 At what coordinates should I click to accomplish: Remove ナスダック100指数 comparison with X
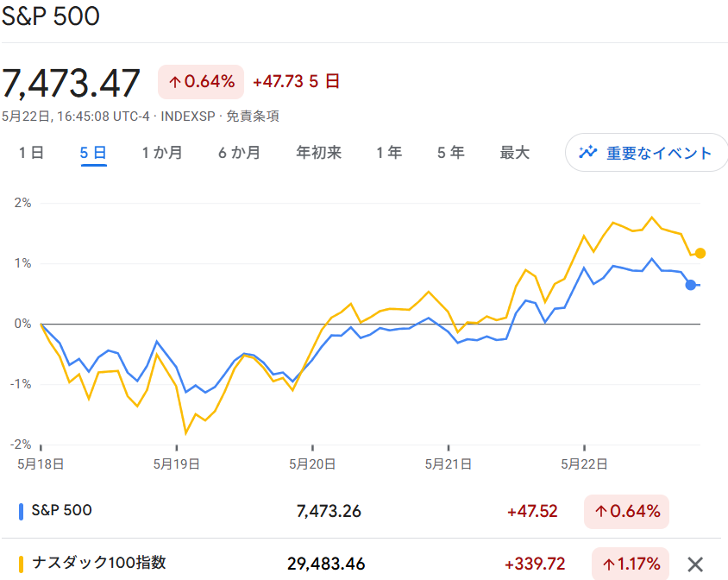point(695,564)
